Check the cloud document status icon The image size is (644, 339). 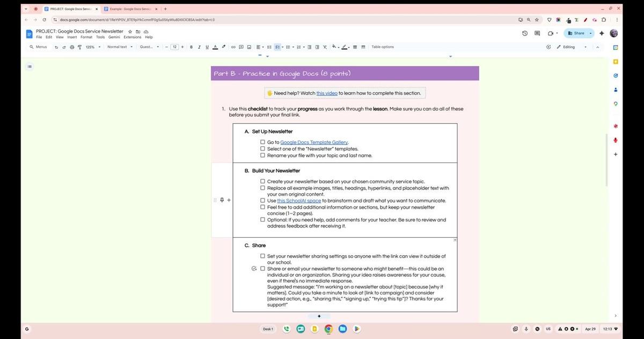[145, 32]
